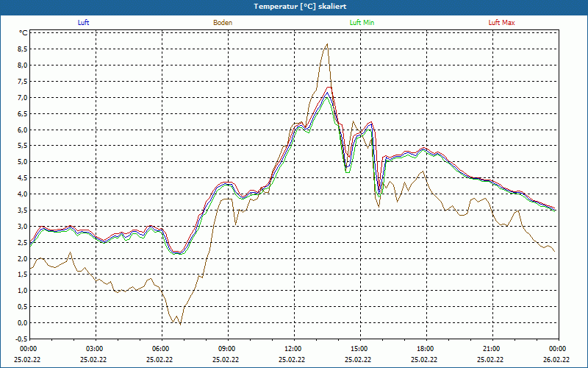588x368 pixels.
Task: Select the 18:00 time axis label
Action: [425, 349]
